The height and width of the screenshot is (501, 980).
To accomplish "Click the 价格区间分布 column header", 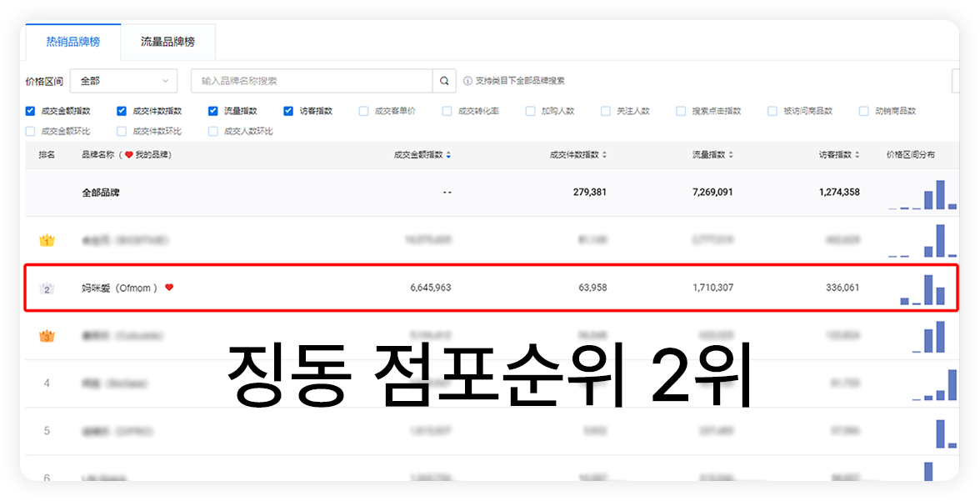I will pyautogui.click(x=911, y=155).
